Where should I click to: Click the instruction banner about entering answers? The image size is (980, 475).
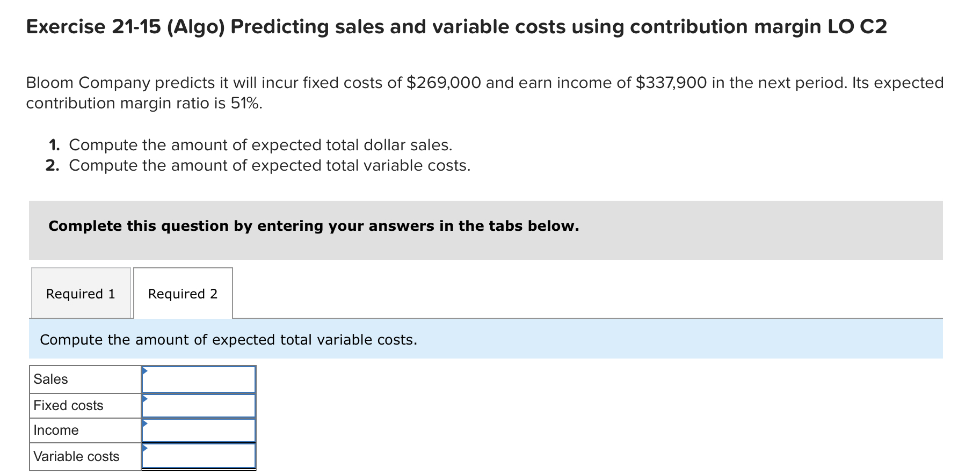pos(314,226)
